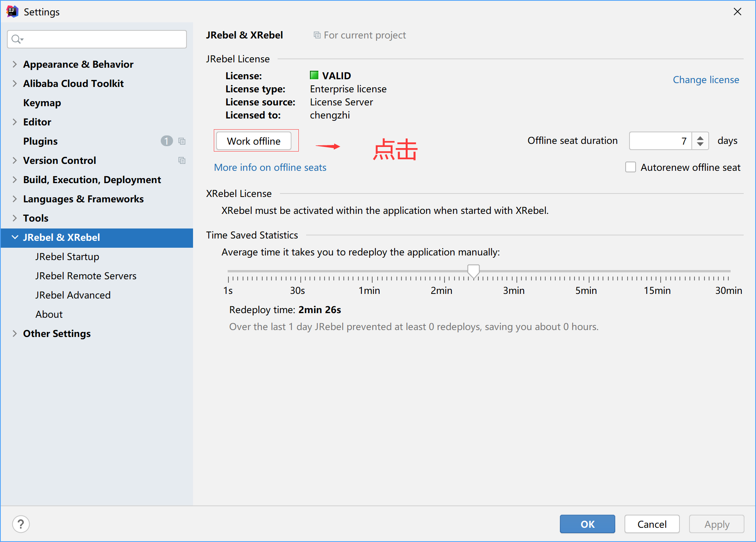Click the Cancel button
The image size is (756, 542).
pos(652,524)
